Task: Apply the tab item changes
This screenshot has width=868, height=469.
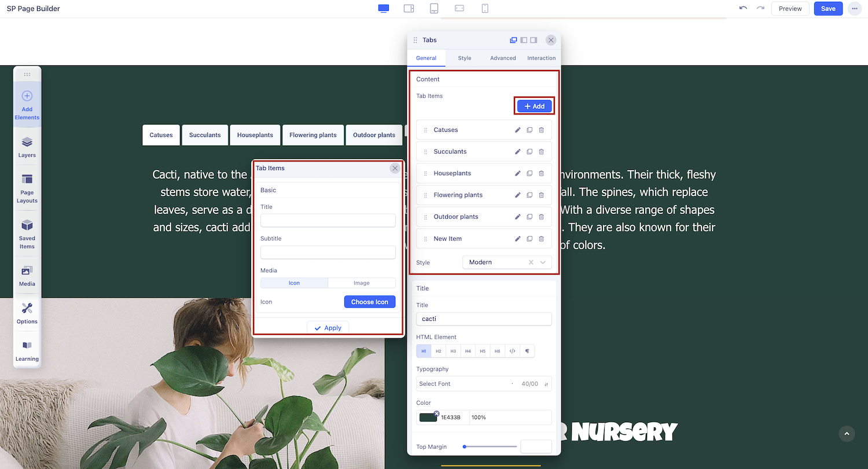Action: click(328, 328)
